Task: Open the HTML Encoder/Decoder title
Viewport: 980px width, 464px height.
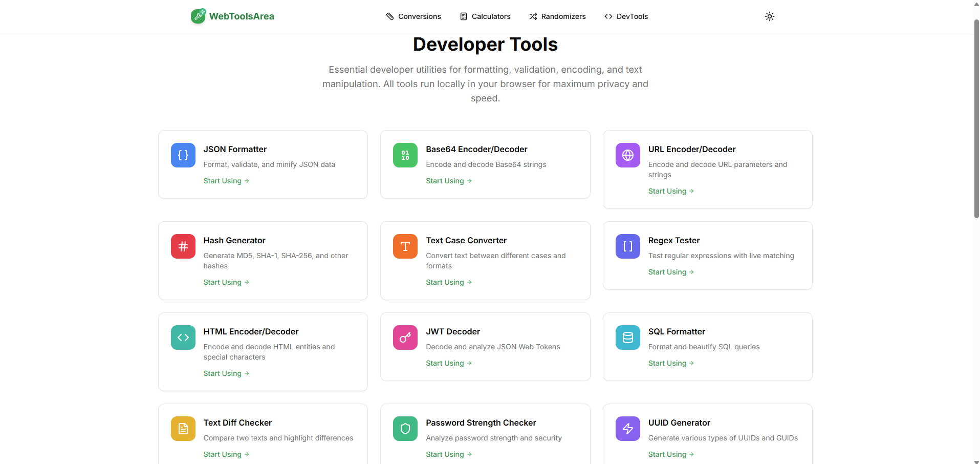Action: click(x=251, y=331)
